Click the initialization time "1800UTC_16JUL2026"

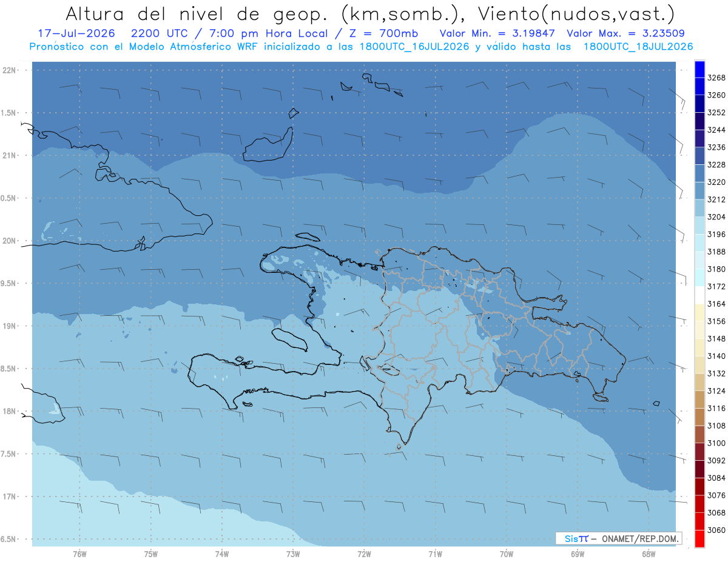pyautogui.click(x=414, y=47)
